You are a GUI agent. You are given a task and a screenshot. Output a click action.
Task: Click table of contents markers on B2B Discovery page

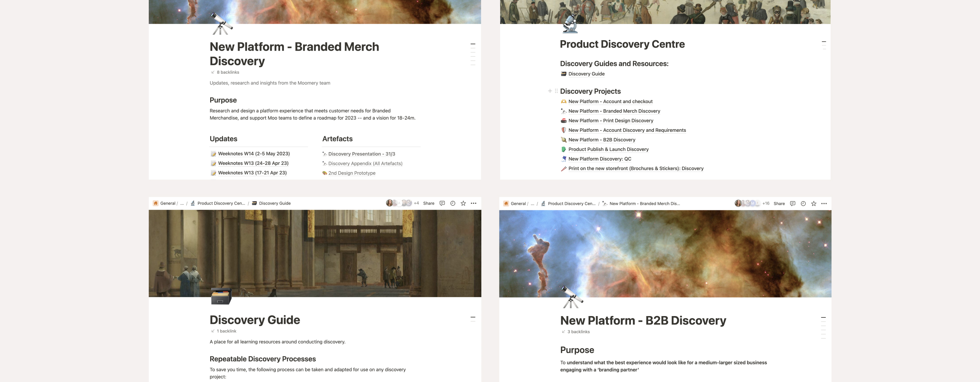coord(823,328)
